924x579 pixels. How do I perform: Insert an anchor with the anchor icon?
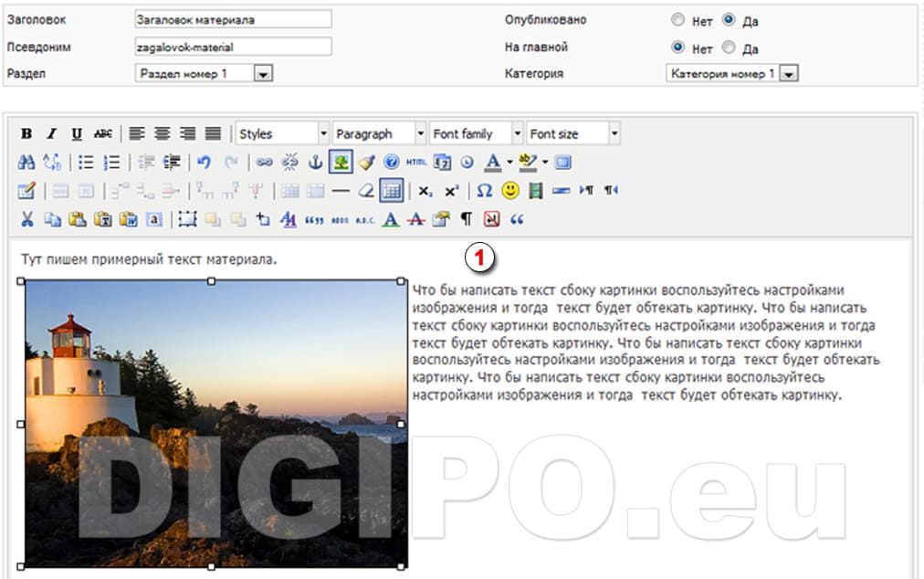[x=316, y=163]
